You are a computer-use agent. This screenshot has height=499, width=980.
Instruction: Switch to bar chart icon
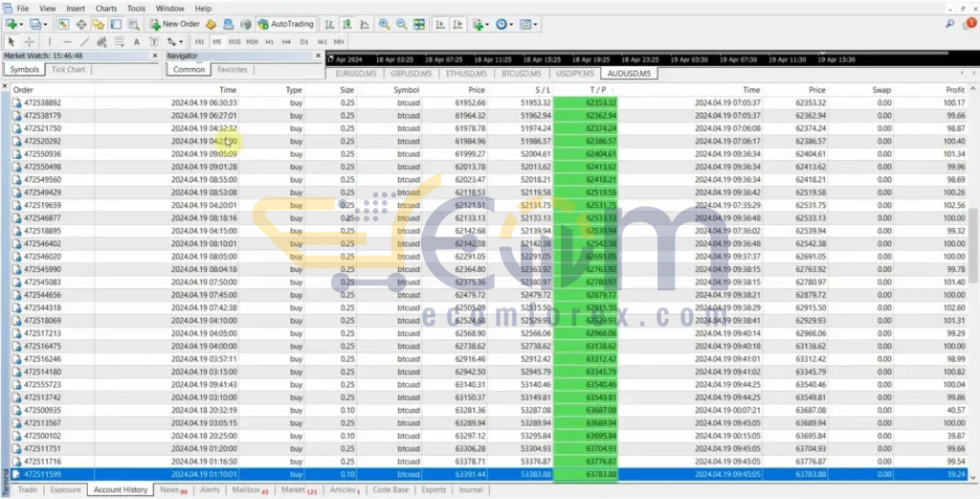click(329, 24)
